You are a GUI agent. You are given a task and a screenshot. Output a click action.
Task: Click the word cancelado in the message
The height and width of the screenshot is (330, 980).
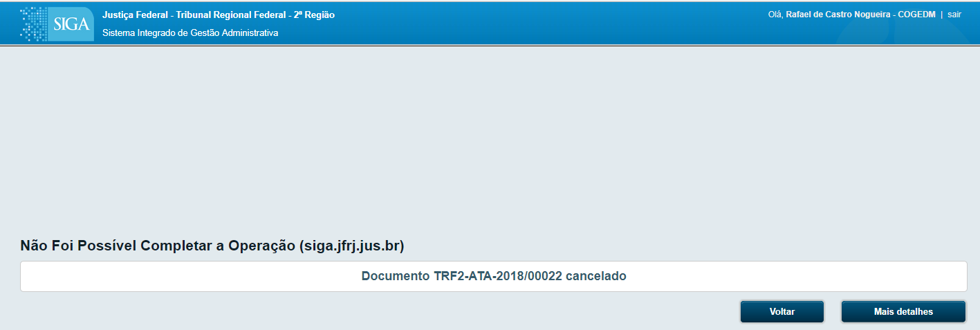coord(596,276)
